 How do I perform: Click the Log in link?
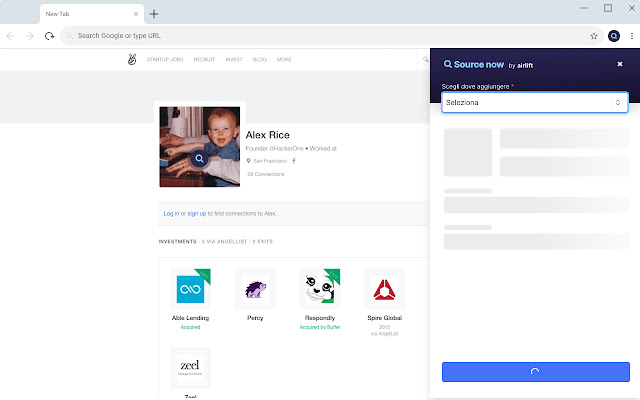click(x=171, y=213)
